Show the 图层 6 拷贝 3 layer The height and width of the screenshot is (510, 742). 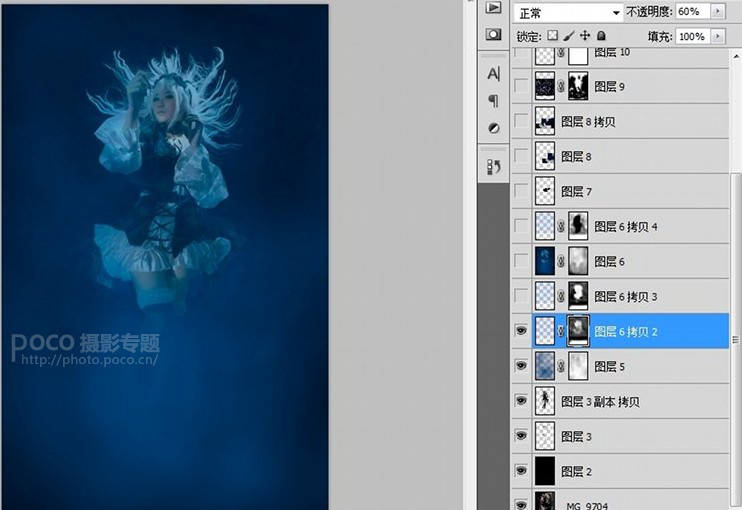tap(521, 296)
